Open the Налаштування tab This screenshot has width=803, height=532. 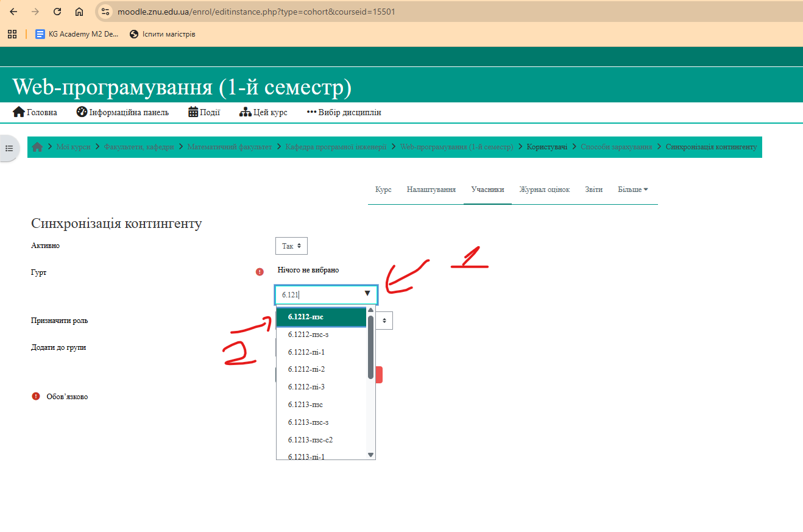(x=431, y=190)
